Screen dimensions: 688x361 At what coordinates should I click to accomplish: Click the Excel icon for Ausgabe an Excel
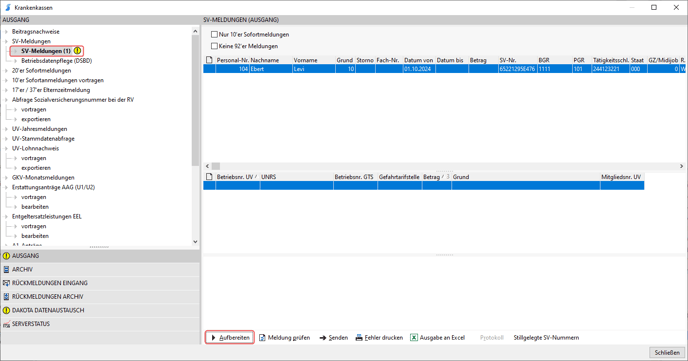(x=414, y=338)
